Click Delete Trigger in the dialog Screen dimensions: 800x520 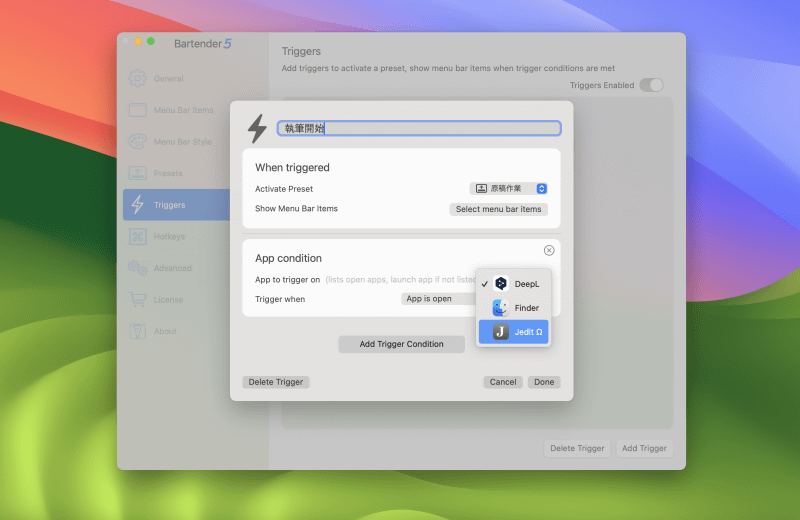point(276,382)
